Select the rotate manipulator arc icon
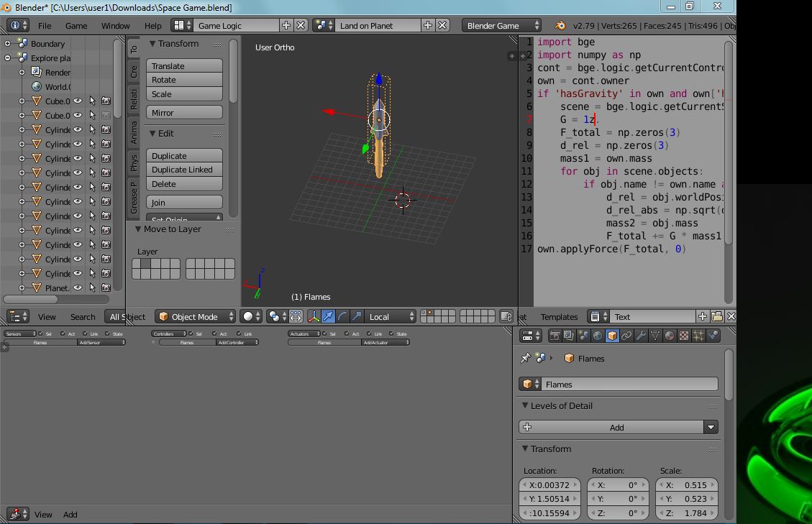812x524 pixels. (x=342, y=316)
